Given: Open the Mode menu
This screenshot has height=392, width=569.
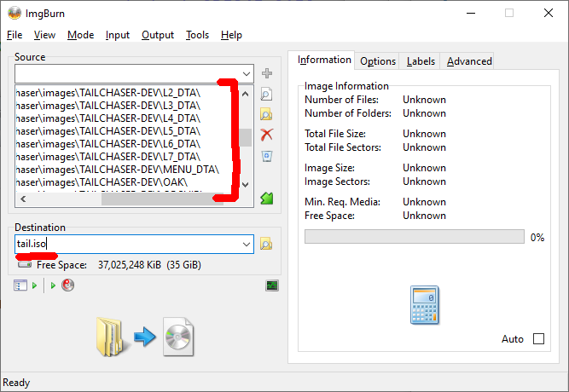Looking at the screenshot, I should (80, 35).
